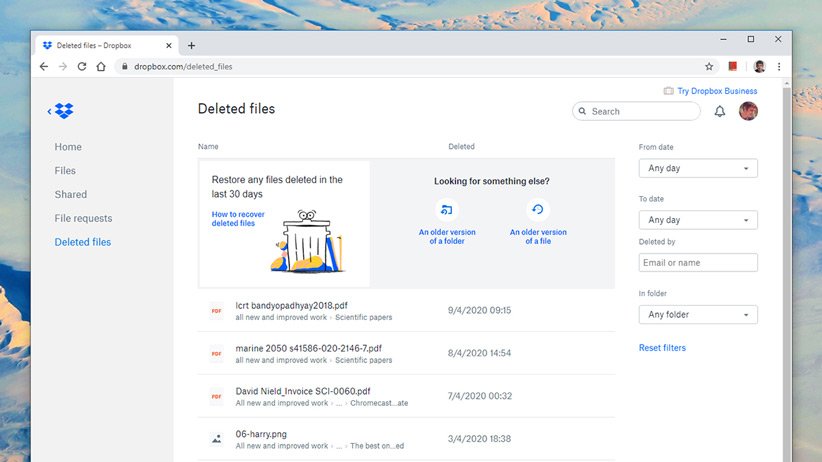Expand the To date dropdown
This screenshot has width=822, height=462.
pos(698,220)
